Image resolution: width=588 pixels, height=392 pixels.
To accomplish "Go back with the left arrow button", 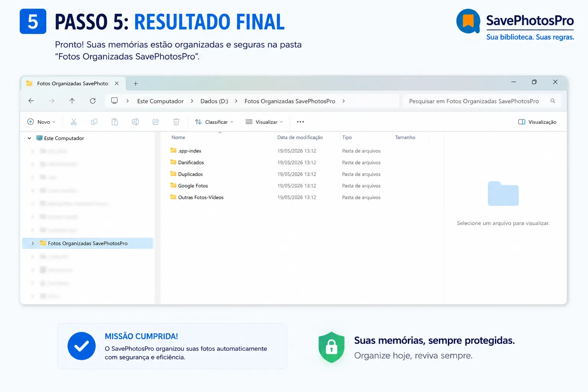I will pos(31,101).
